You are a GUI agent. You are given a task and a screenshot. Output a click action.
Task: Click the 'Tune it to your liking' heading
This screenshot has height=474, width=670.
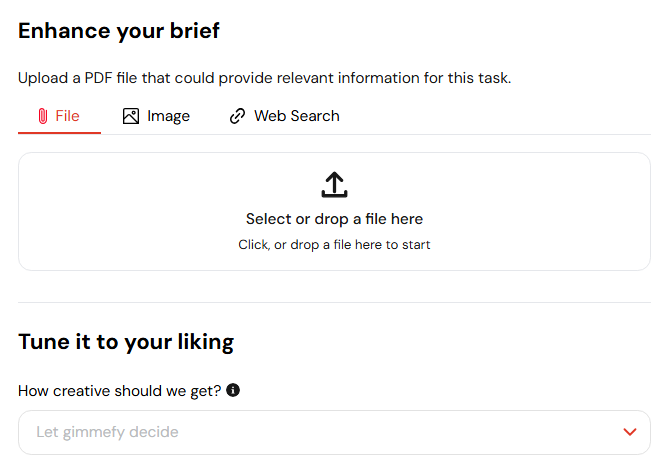click(126, 342)
